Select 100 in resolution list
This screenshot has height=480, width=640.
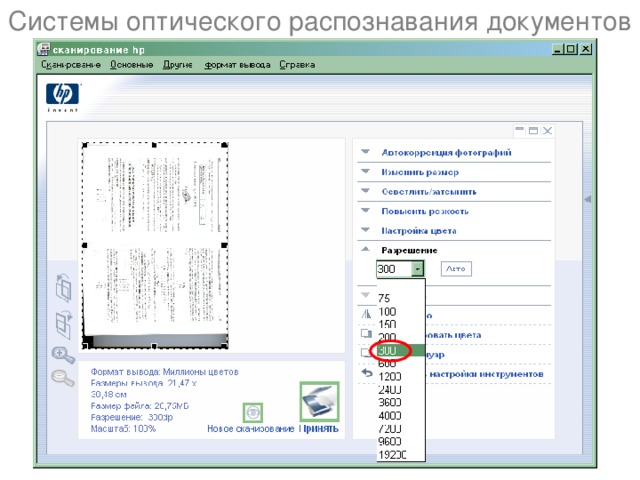click(387, 312)
